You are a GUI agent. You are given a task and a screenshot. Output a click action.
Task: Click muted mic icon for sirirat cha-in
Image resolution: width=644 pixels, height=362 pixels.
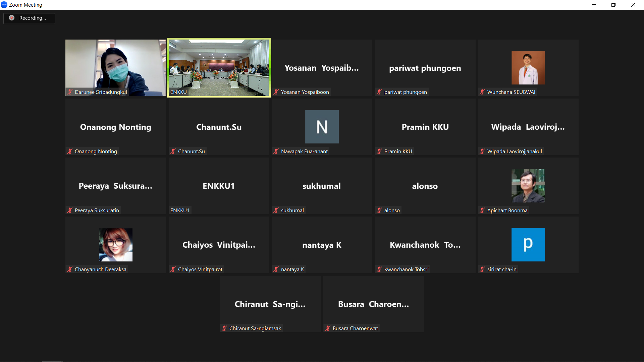pos(482,269)
